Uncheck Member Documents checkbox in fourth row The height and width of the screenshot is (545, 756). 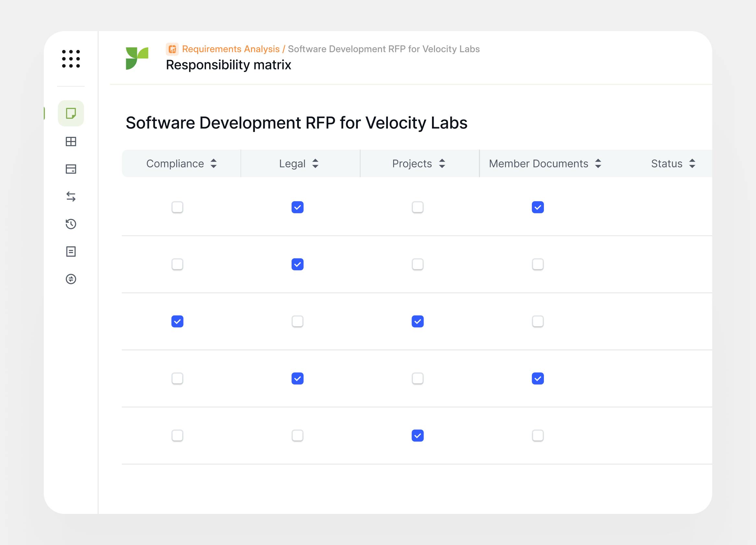point(538,379)
